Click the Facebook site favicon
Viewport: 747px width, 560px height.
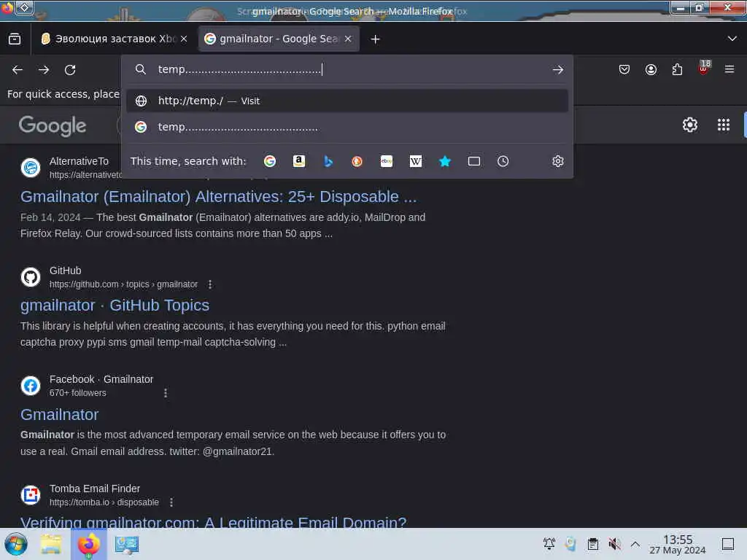(31, 386)
